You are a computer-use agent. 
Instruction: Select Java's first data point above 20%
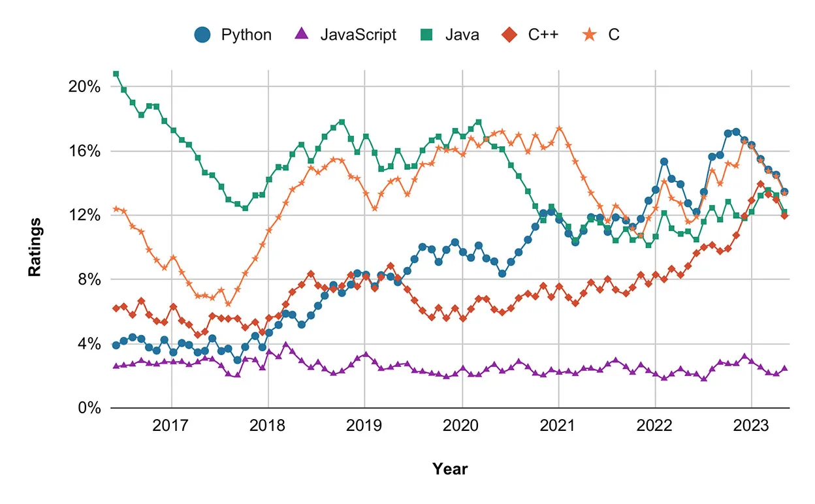point(116,74)
